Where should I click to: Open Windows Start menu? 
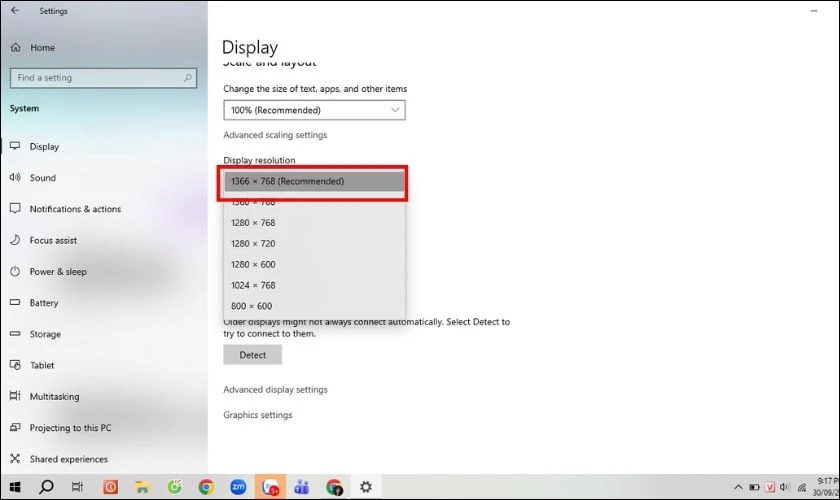15,487
